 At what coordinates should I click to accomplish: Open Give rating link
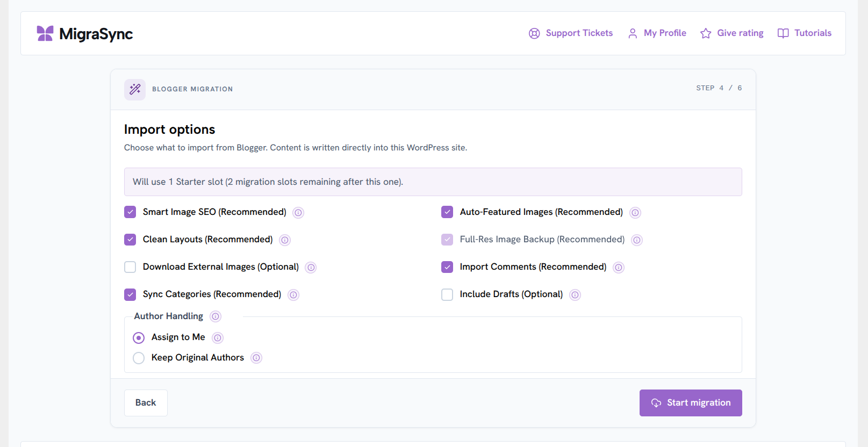[731, 33]
